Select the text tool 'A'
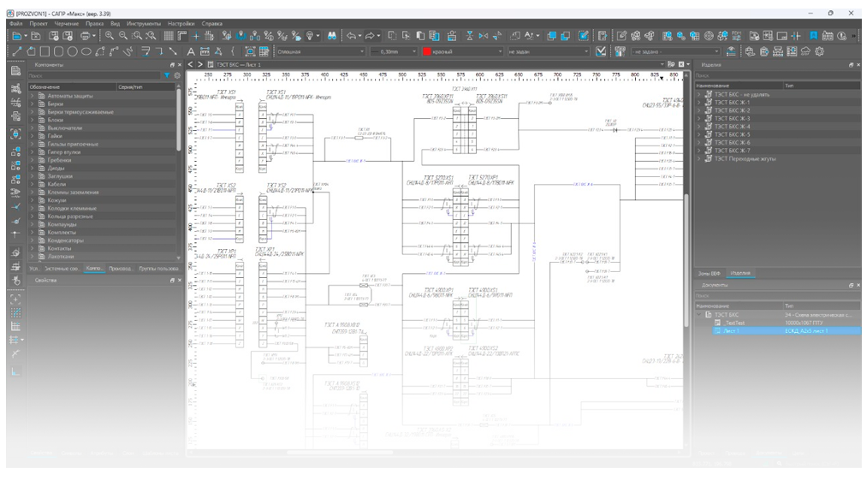The width and height of the screenshot is (867, 504). pos(192,51)
